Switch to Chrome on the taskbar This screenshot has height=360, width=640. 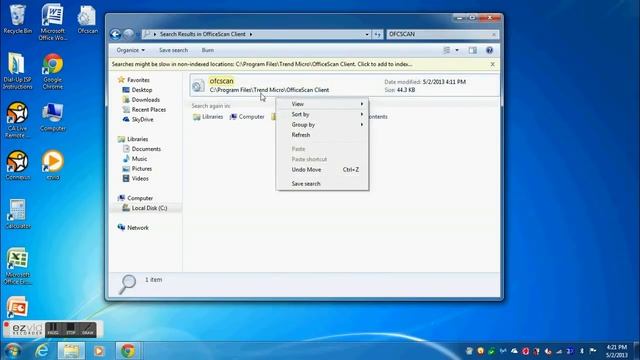pos(128,351)
